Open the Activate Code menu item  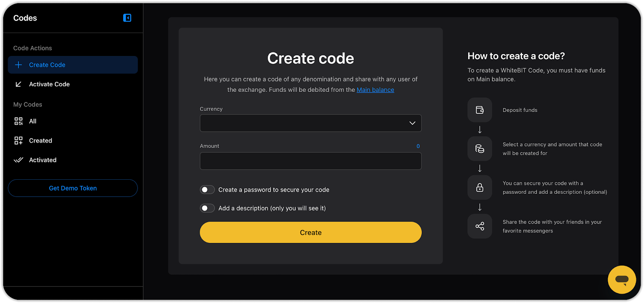click(49, 84)
